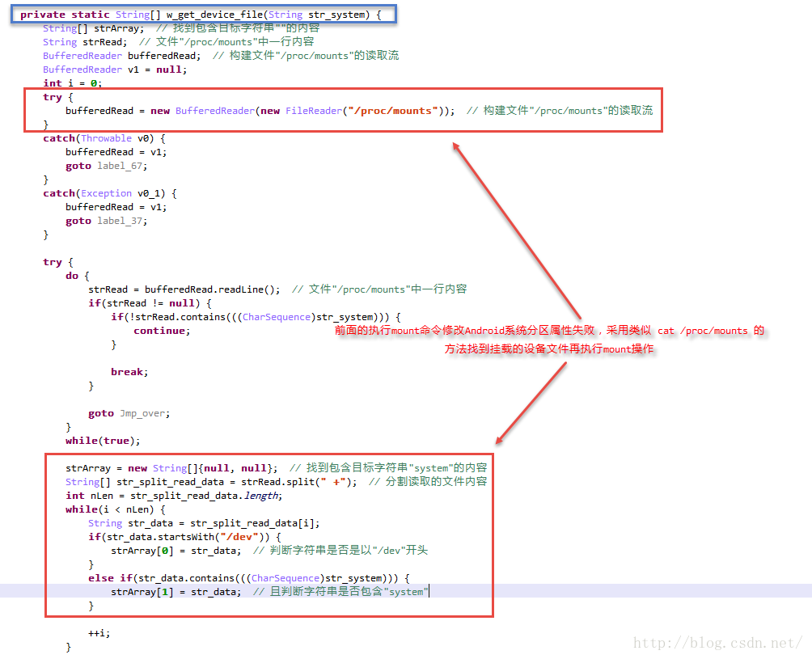Click the line "int i = 0;"
The height and width of the screenshot is (659, 812).
point(73,82)
